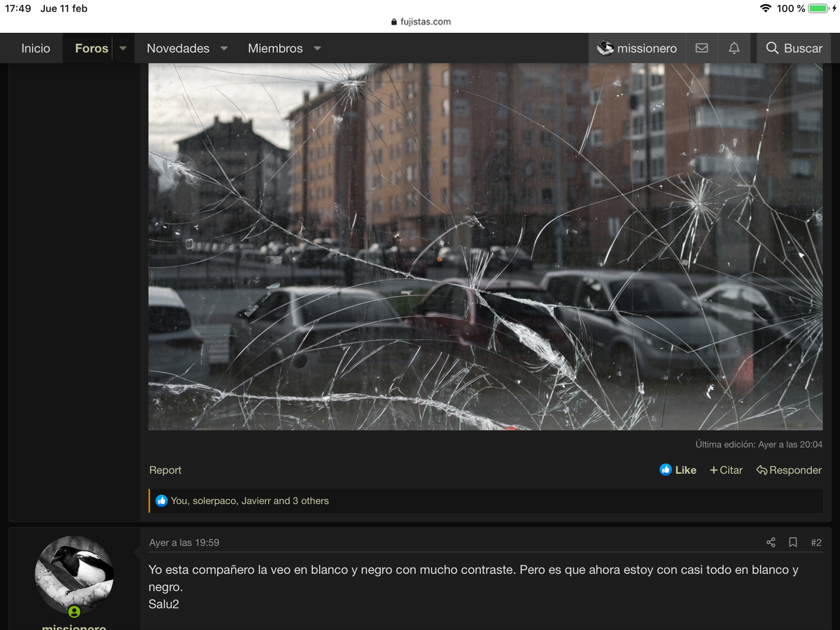840x630 pixels.
Task: Open the magpie profile picture of missionero
Action: [x=74, y=575]
